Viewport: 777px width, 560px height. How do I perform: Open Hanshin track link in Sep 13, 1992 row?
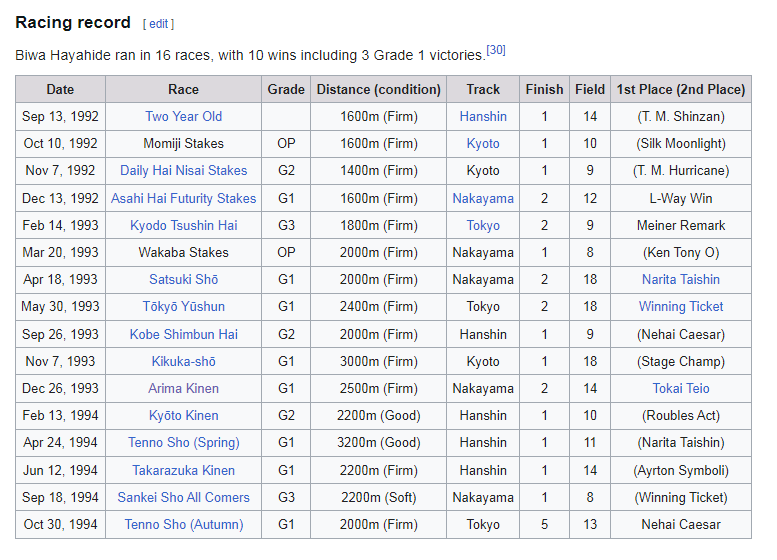click(x=483, y=116)
